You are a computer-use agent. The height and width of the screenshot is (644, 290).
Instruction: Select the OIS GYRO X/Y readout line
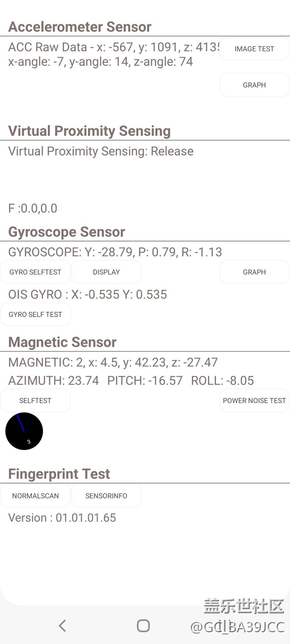[87, 294]
